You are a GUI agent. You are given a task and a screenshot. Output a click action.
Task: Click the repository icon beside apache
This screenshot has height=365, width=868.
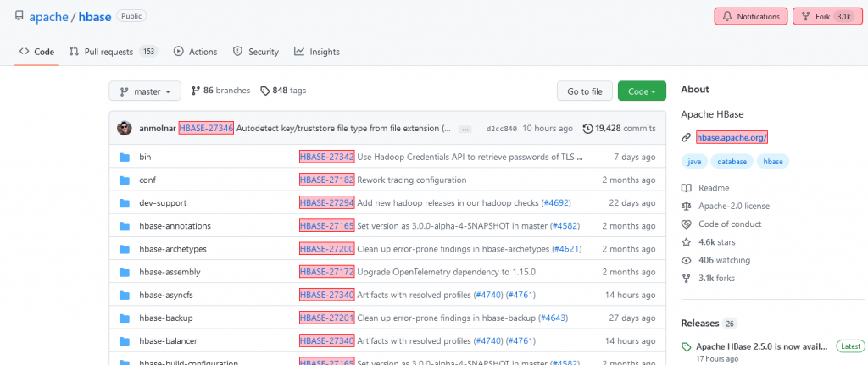tap(19, 17)
